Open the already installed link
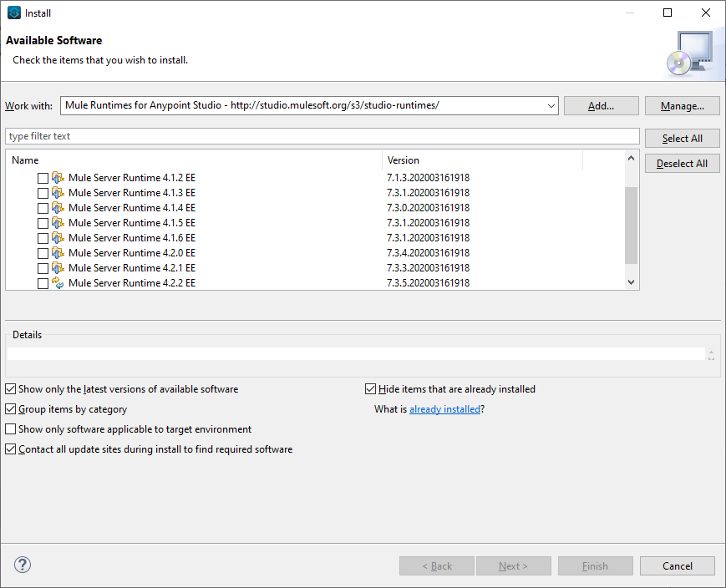 click(x=444, y=409)
